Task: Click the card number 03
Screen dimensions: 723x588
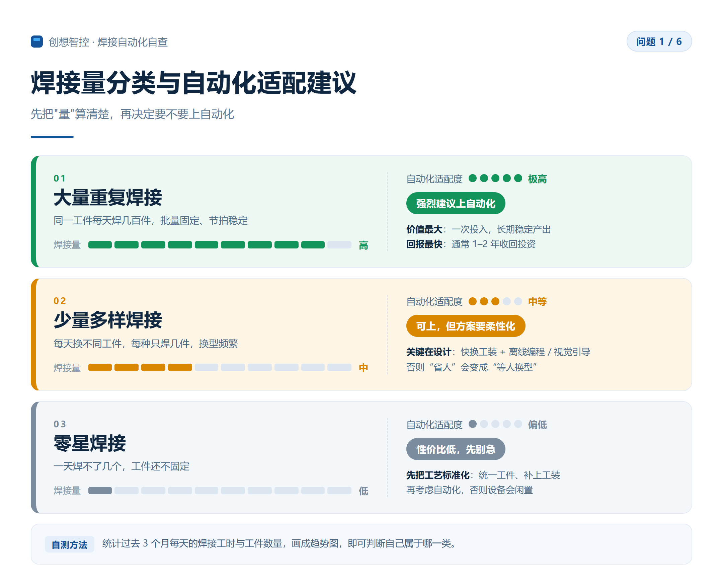Action: (60, 424)
